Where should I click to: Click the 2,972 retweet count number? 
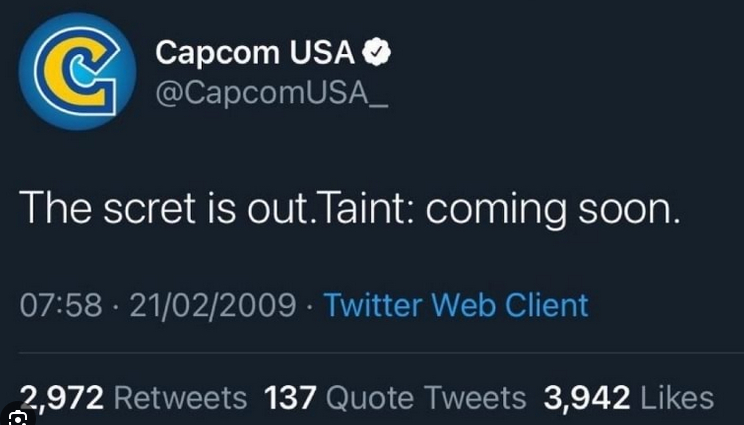[65, 398]
